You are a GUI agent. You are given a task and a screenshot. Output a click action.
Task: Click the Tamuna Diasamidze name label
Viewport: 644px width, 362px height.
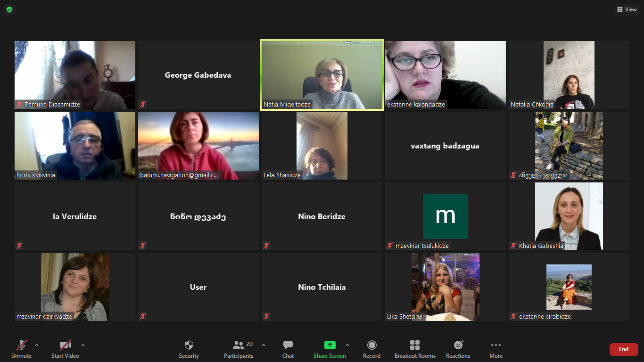53,105
